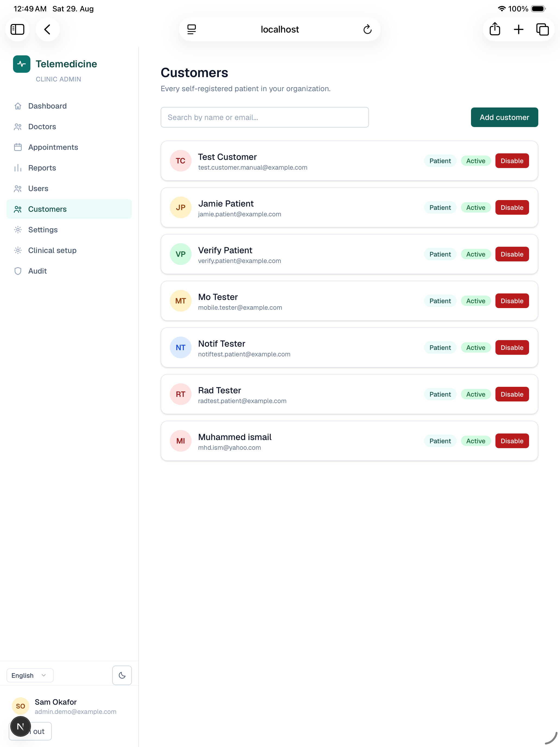The width and height of the screenshot is (560, 747).
Task: Open Settings from the sidebar
Action: pyautogui.click(x=69, y=230)
